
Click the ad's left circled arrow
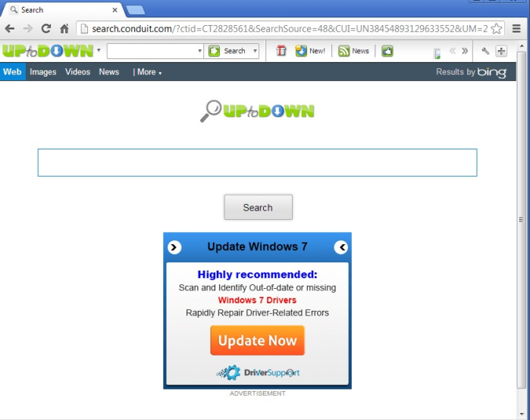coord(174,247)
